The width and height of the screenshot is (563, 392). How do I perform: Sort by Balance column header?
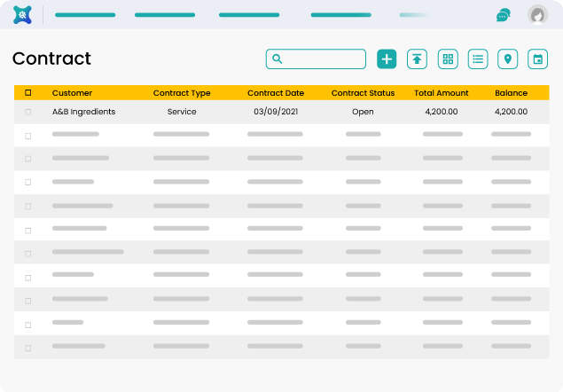tap(511, 93)
